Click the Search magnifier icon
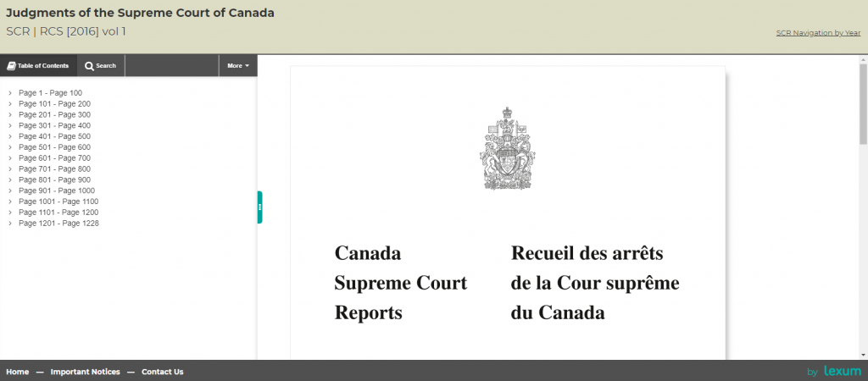Screen dimensions: 868x381 pyautogui.click(x=89, y=65)
